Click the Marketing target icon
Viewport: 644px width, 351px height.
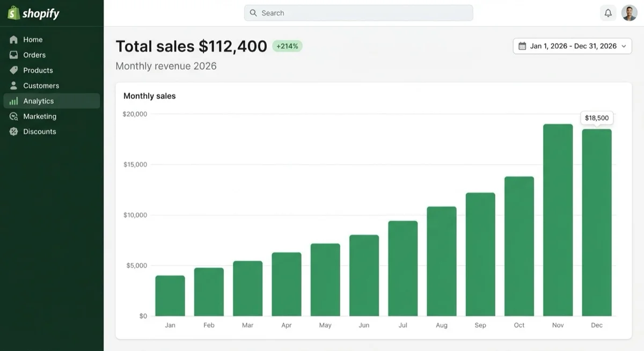pos(14,116)
